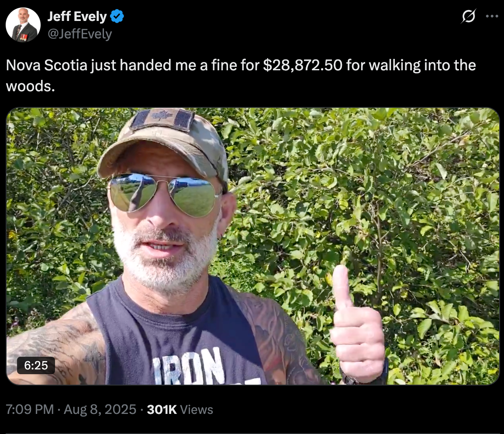
Task: Open Jeff Evely's profile avatar
Action: (23, 25)
